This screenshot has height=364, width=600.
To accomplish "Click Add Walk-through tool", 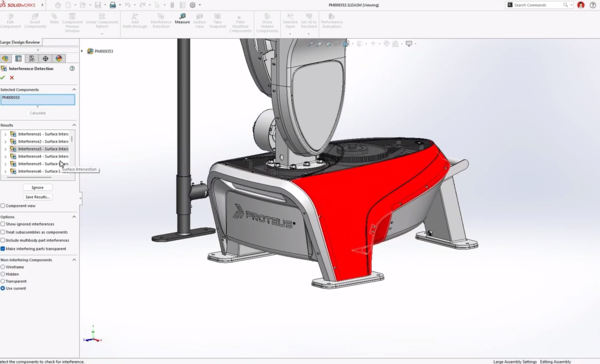I will 135,21.
